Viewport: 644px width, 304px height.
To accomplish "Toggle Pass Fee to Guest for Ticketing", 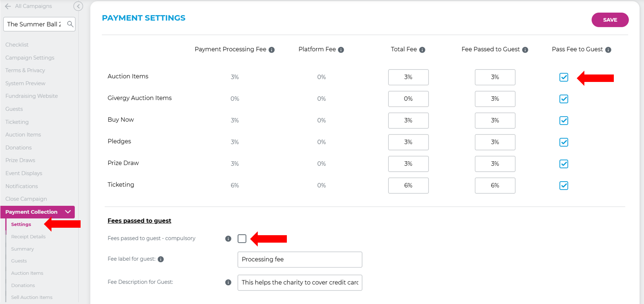I will tap(563, 186).
